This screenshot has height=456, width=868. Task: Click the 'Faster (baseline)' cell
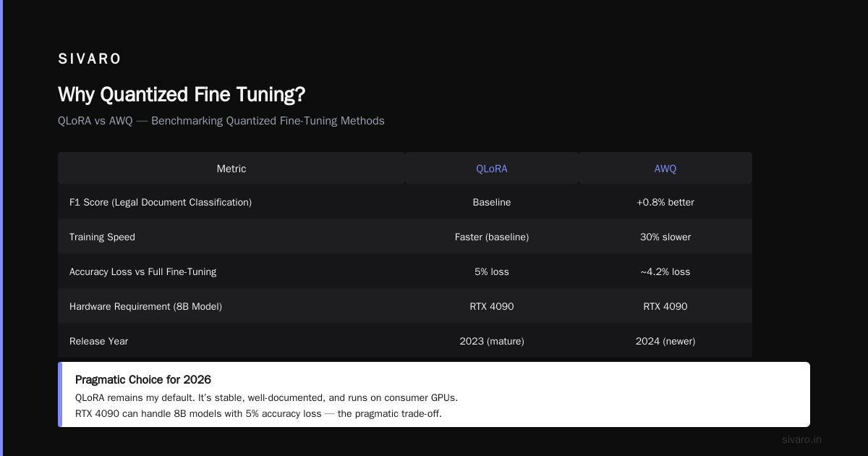click(x=492, y=237)
